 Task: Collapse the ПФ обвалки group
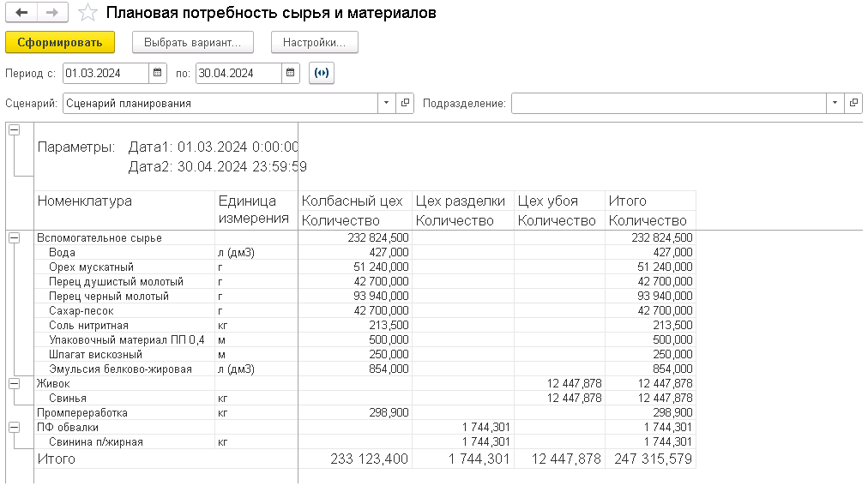14,427
